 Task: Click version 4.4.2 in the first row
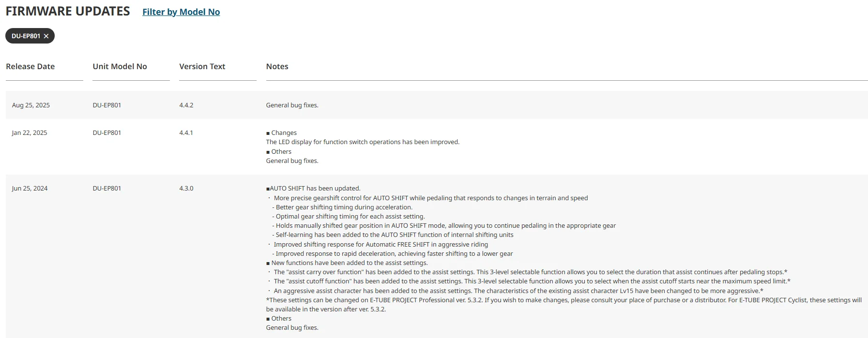point(186,105)
